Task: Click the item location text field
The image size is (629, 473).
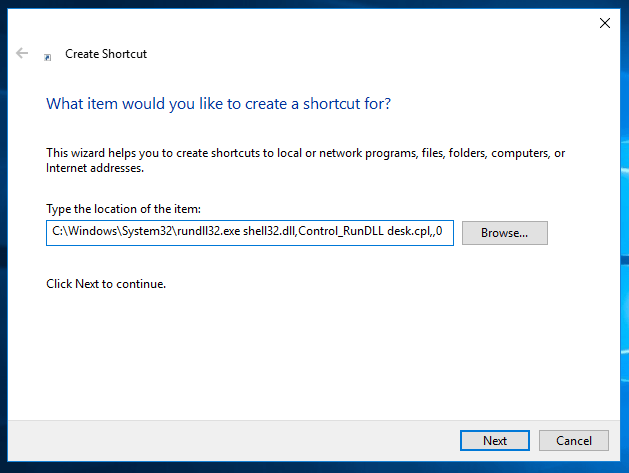Action: pos(250,233)
